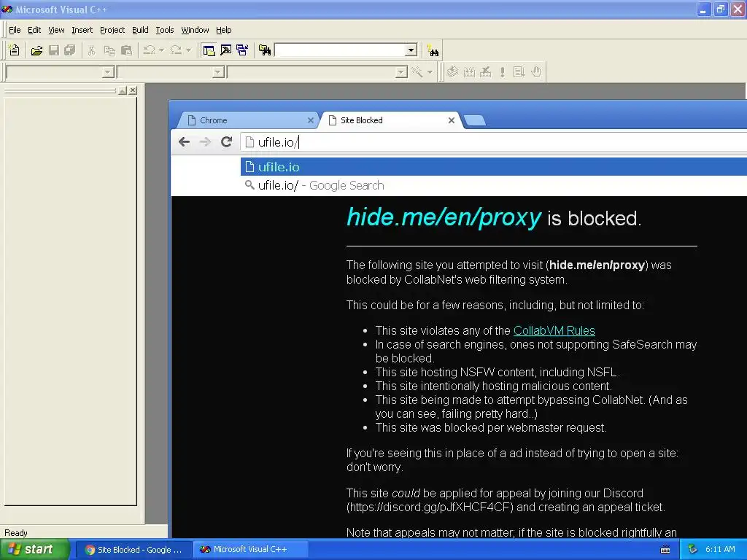Image resolution: width=747 pixels, height=560 pixels.
Task: Click the Cut scissors icon
Action: click(91, 50)
